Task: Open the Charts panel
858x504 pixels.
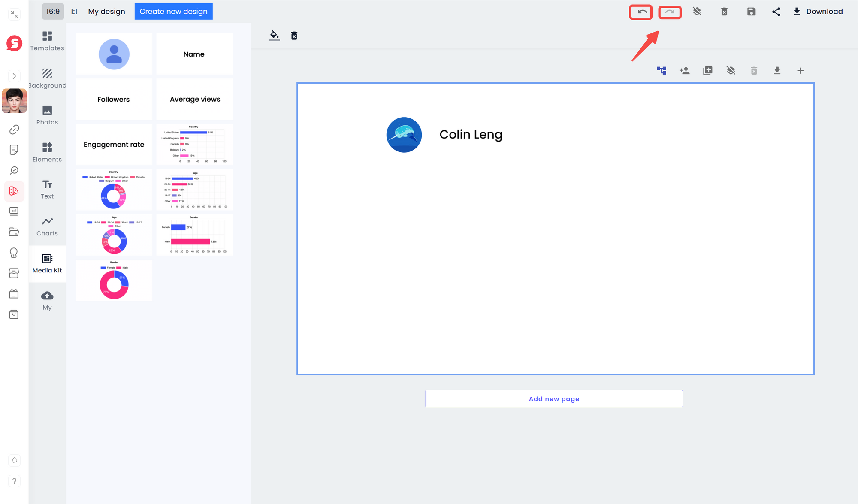Action: coord(47,226)
